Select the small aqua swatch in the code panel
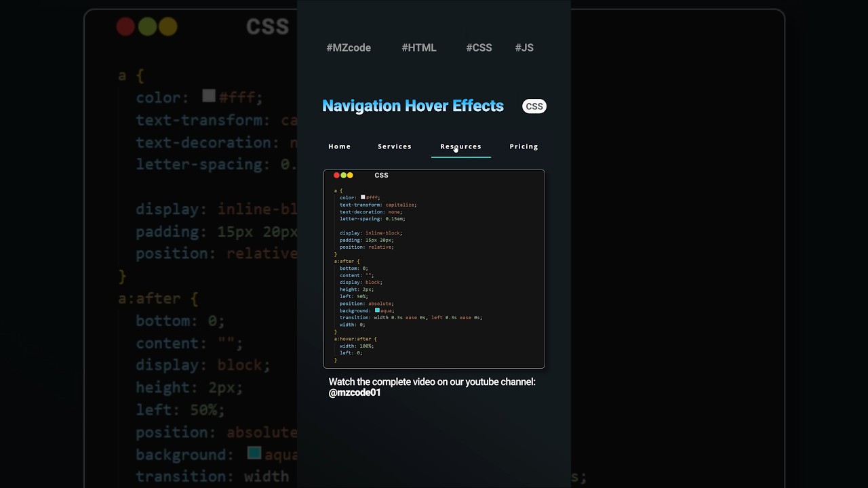Image resolution: width=868 pixels, height=488 pixels. (377, 310)
